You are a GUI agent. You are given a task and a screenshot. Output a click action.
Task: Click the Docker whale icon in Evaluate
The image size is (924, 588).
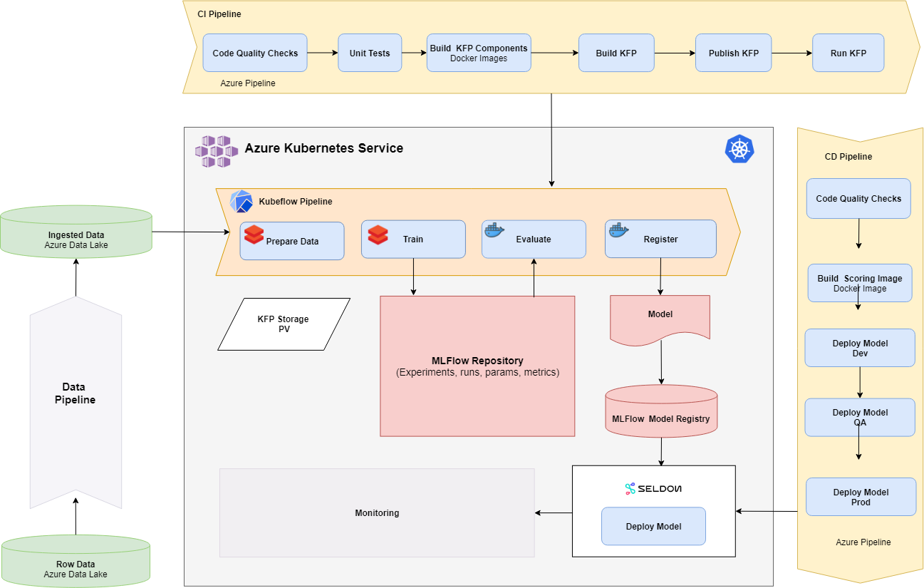point(494,230)
